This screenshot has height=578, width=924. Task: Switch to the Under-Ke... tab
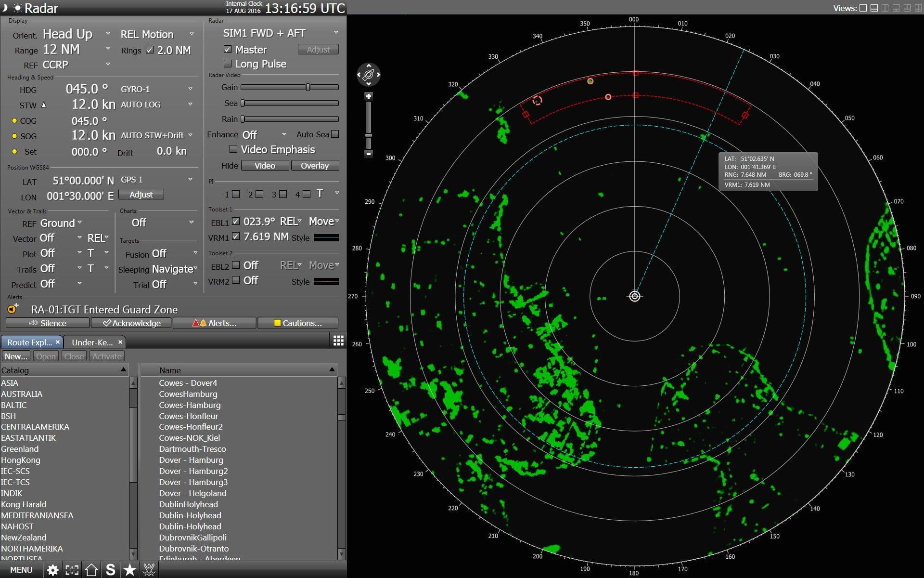92,342
